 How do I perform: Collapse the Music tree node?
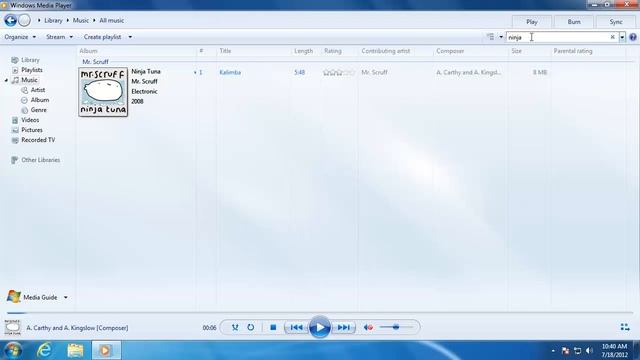[7, 80]
